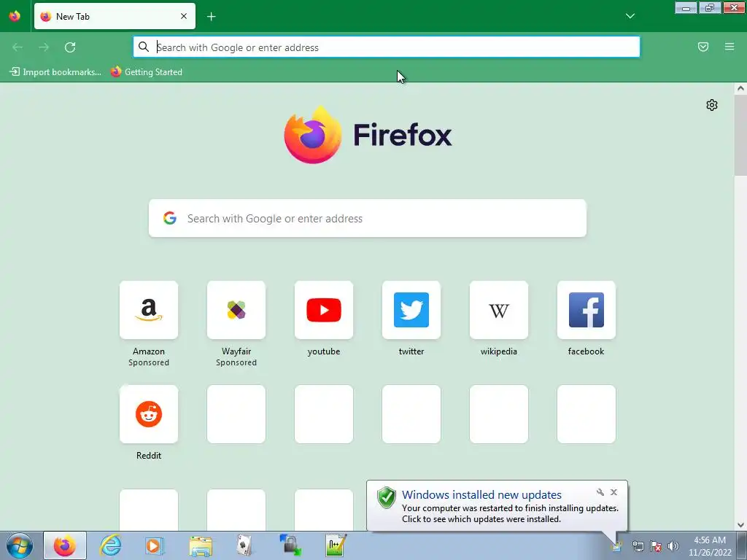Click the empty tile right of Reddit
This screenshot has width=747, height=560.
click(x=236, y=414)
